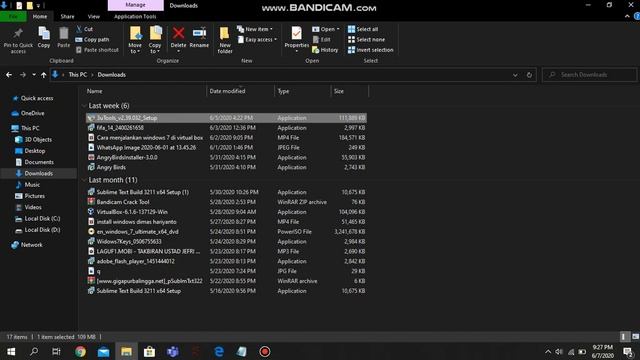Click the Pin to Quick access icon
640x360 pixels.
[18, 34]
